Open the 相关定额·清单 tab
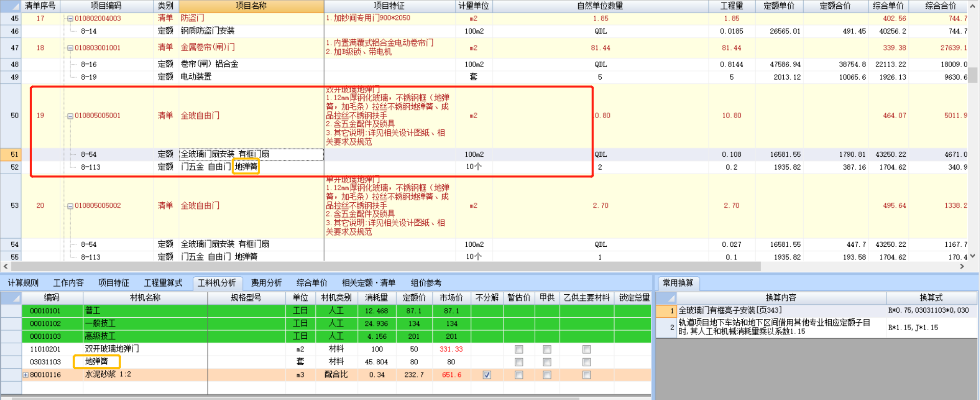This screenshot has height=400, width=980. [x=369, y=283]
